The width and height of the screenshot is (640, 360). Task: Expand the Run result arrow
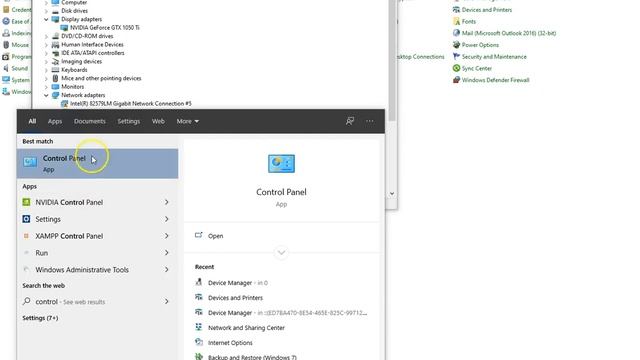coord(167,253)
